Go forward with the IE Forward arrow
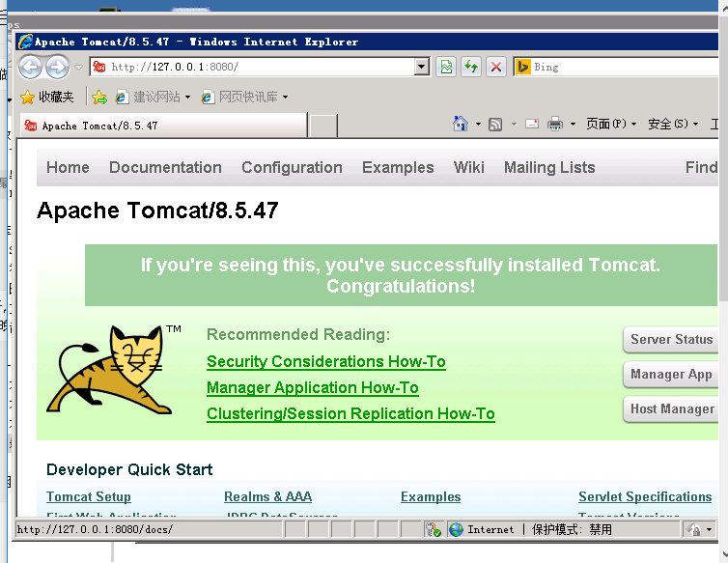The width and height of the screenshot is (728, 563). click(57, 67)
